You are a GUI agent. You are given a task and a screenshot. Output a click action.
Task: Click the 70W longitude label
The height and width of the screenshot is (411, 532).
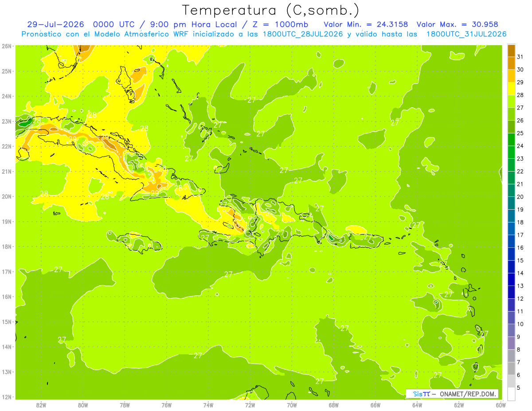click(x=292, y=405)
